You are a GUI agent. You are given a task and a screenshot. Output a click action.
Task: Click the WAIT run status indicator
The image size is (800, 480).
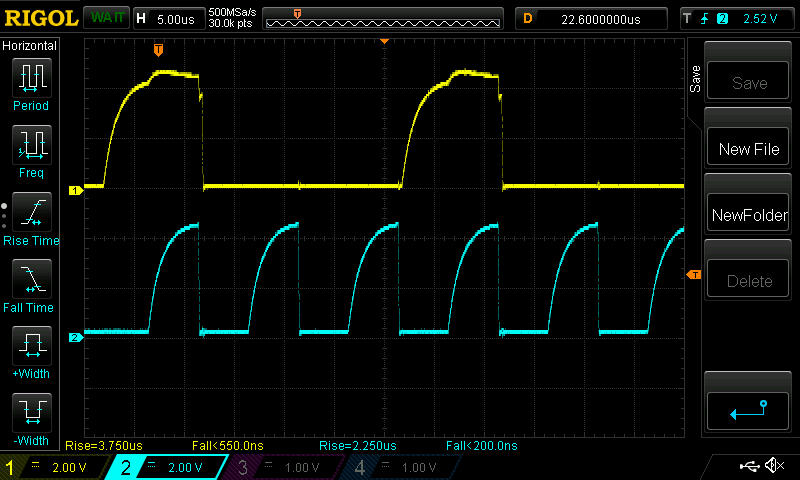coord(107,18)
